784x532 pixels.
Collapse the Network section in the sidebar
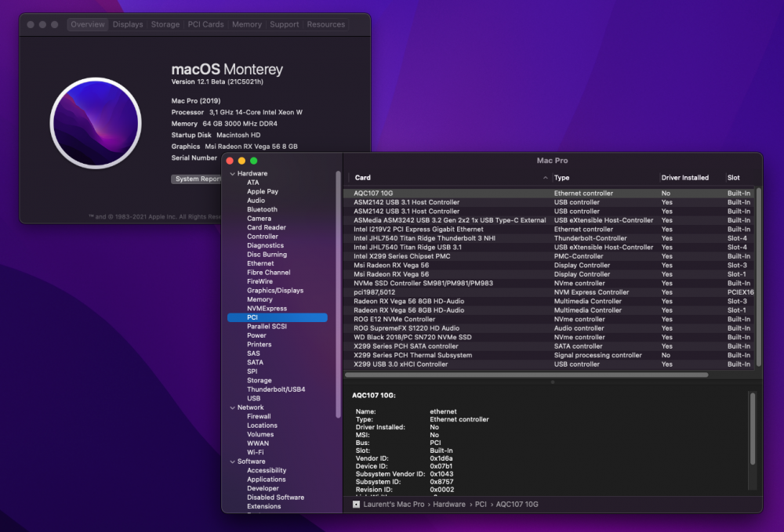(x=233, y=407)
